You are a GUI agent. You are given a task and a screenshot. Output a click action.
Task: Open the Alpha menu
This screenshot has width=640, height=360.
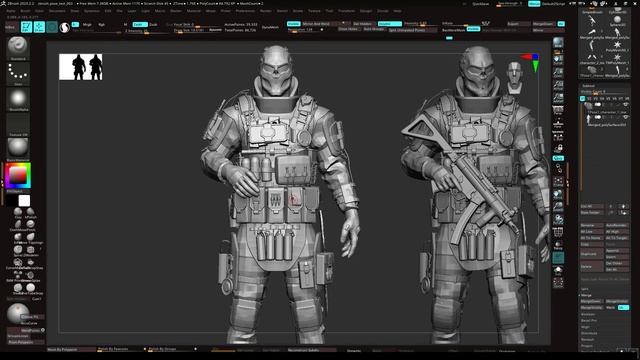pyautogui.click(x=11, y=11)
